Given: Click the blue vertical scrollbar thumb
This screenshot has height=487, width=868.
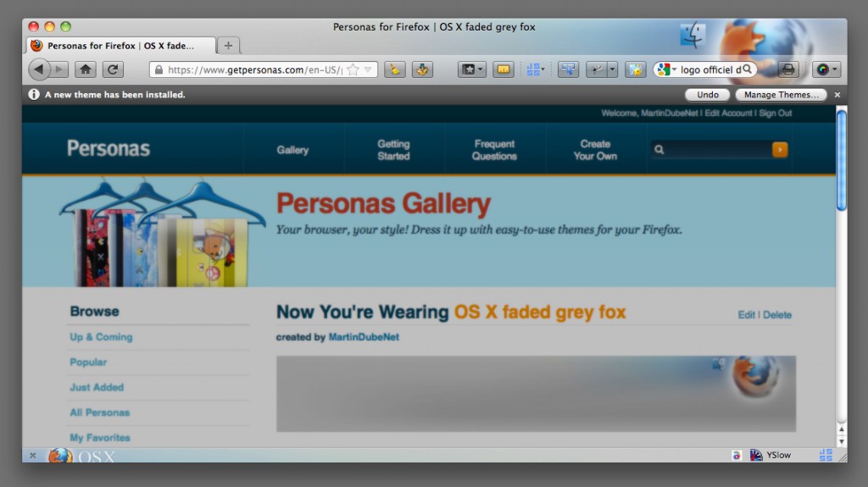Looking at the screenshot, I should [x=842, y=160].
